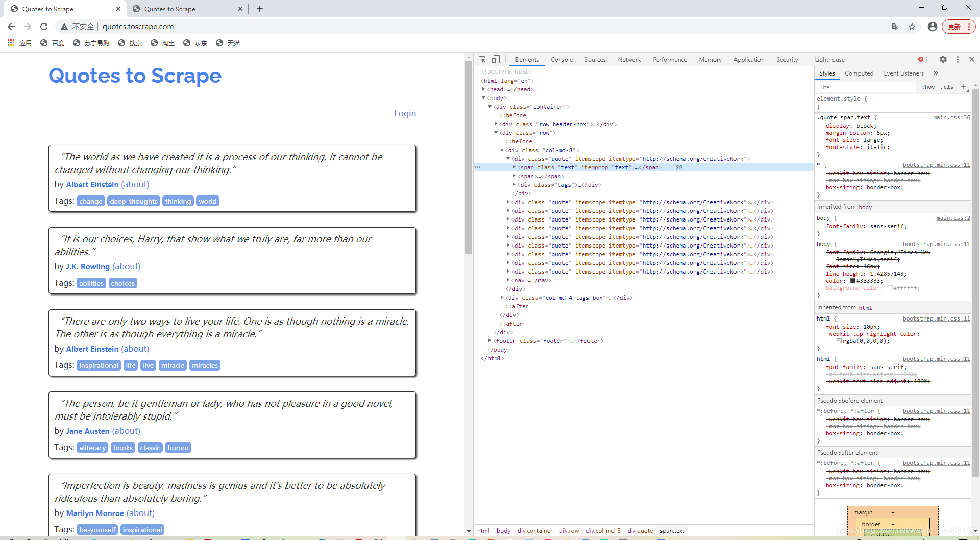This screenshot has height=540, width=980.
Task: Switch to the Memory tab
Action: coord(710,60)
